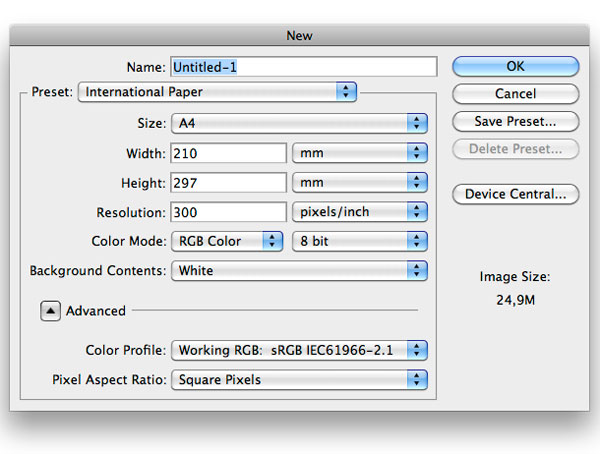
Task: Open the Preset dropdown showing International Paper
Action: pos(217,92)
